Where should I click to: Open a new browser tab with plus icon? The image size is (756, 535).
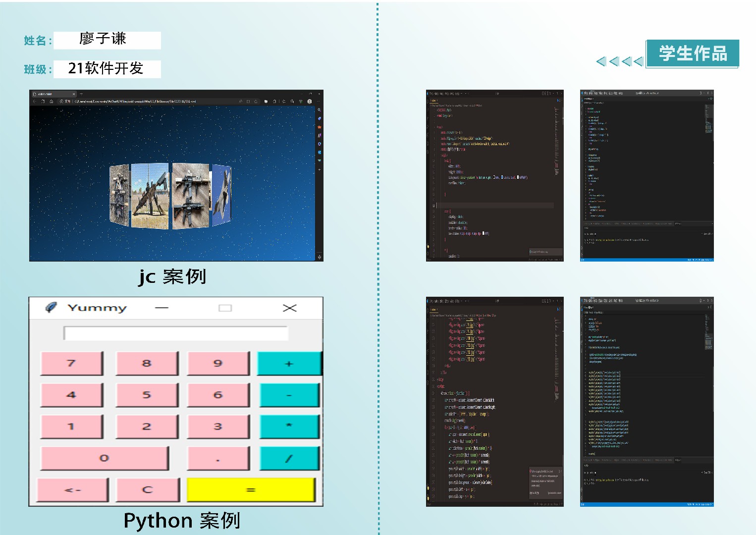tap(81, 94)
